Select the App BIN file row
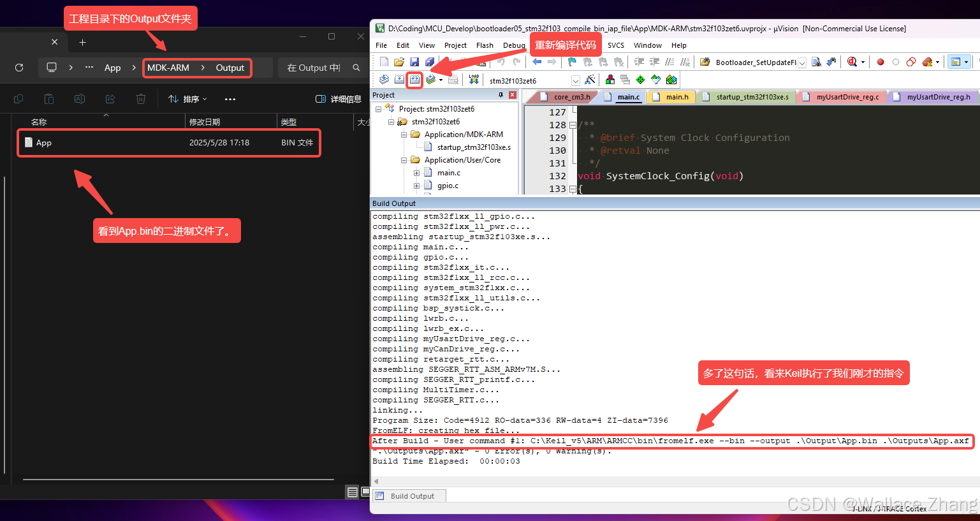 pos(169,143)
